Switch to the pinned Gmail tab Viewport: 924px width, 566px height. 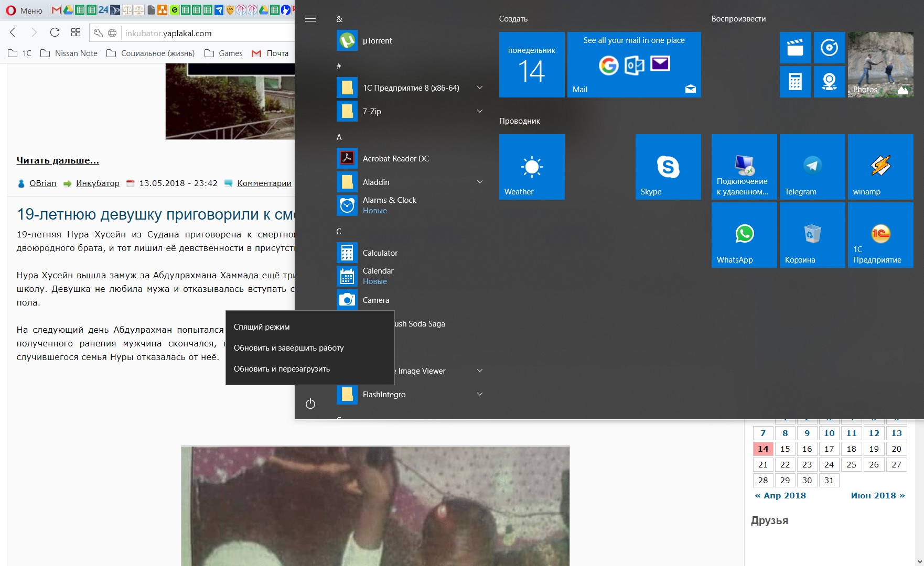coord(56,10)
